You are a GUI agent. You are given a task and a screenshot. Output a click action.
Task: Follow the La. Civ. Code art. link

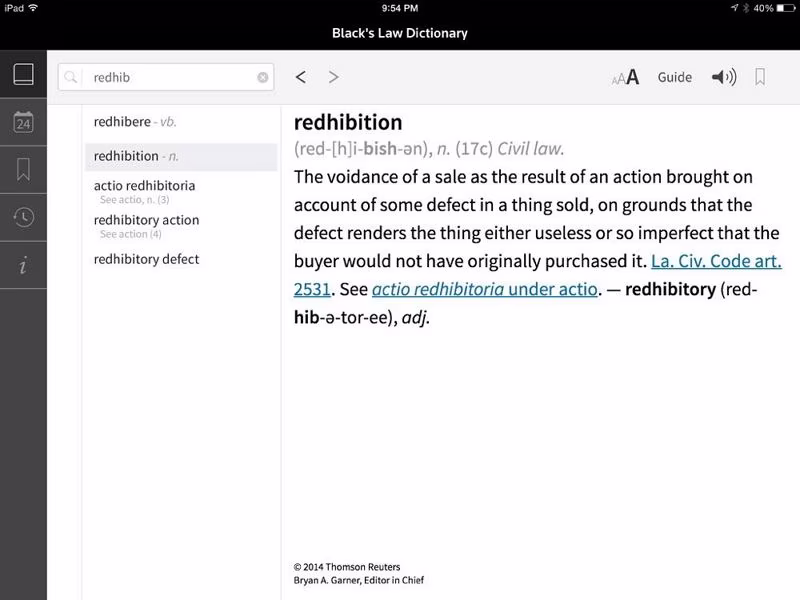click(716, 261)
